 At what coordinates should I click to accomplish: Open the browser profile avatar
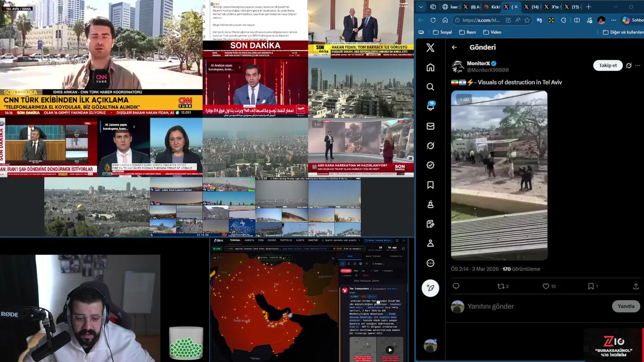pos(601,20)
